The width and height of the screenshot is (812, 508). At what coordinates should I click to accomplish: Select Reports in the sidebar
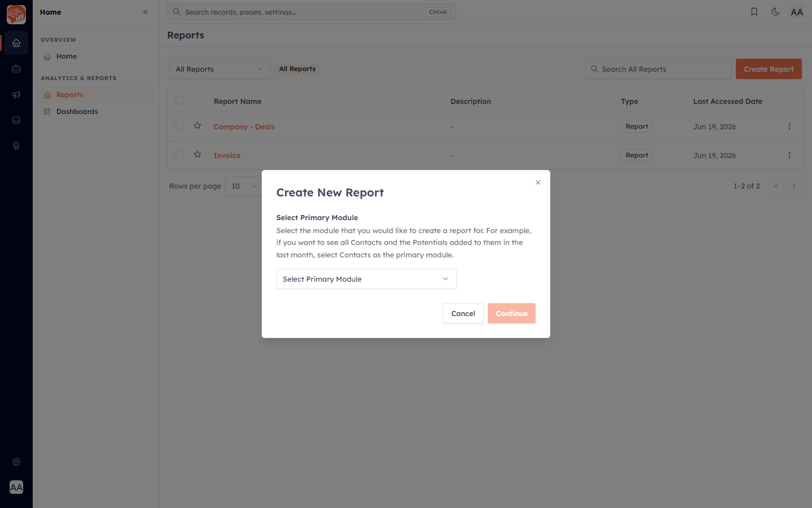coord(96,95)
